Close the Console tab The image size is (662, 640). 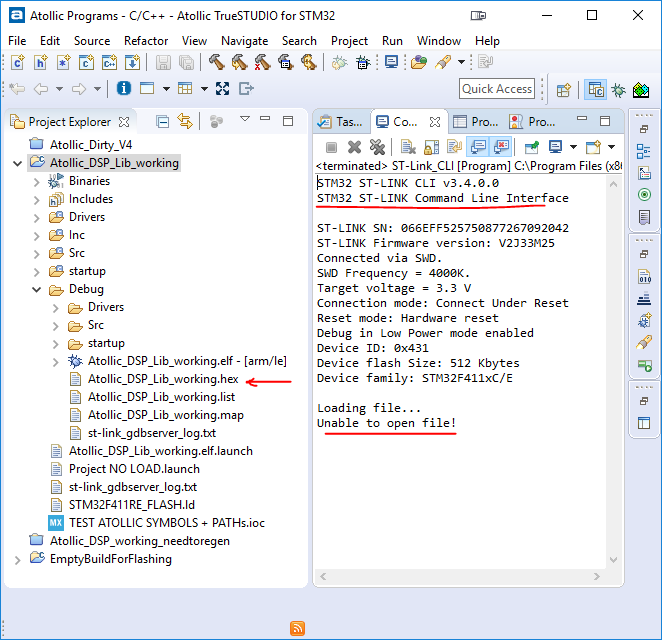pyautogui.click(x=434, y=122)
